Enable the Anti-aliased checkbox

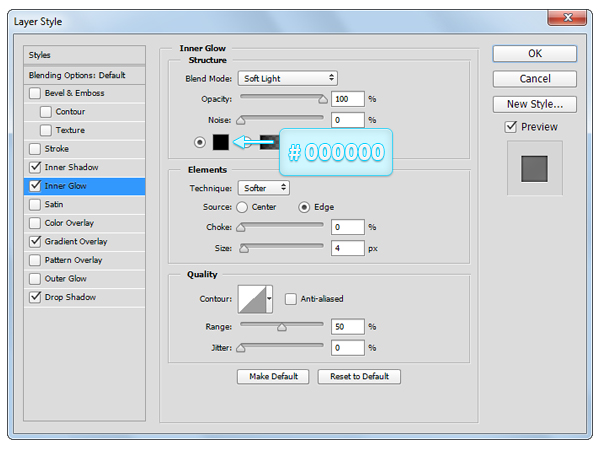tap(291, 298)
